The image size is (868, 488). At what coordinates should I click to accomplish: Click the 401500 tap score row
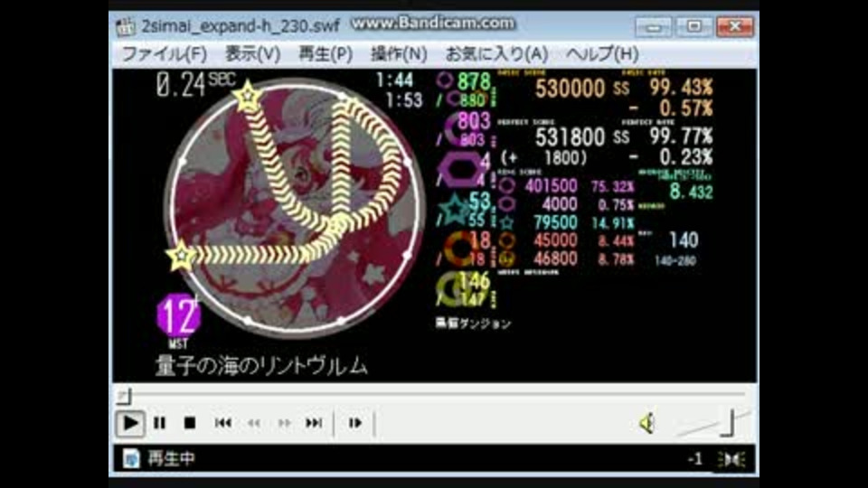coord(566,186)
